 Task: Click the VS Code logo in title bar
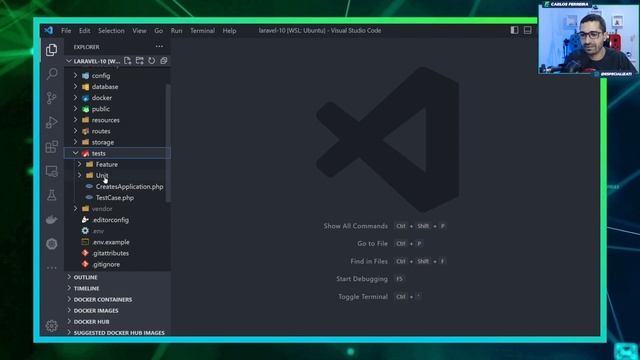[x=49, y=30]
